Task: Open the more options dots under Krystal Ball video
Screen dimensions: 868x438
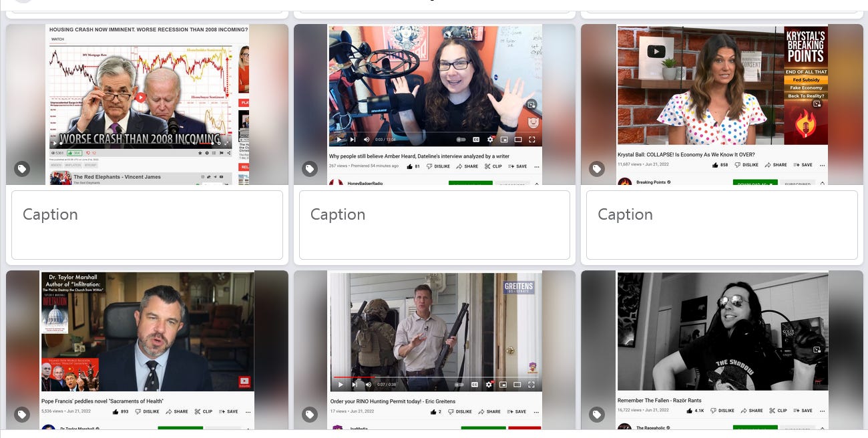Action: pos(823,166)
